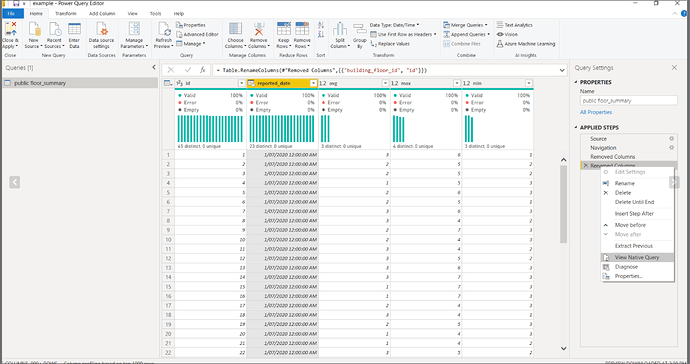The height and width of the screenshot is (364, 690).
Task: Open Vision AI insights
Action: tap(507, 34)
